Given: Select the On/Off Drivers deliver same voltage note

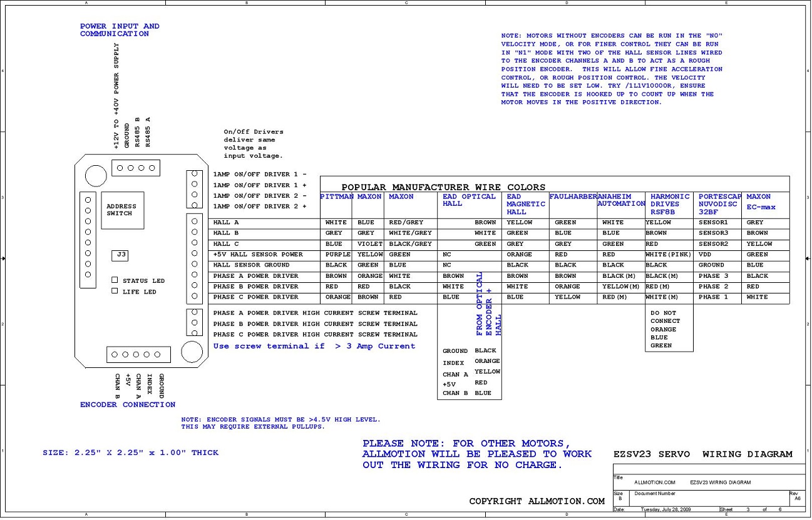Looking at the screenshot, I should coord(254,144).
